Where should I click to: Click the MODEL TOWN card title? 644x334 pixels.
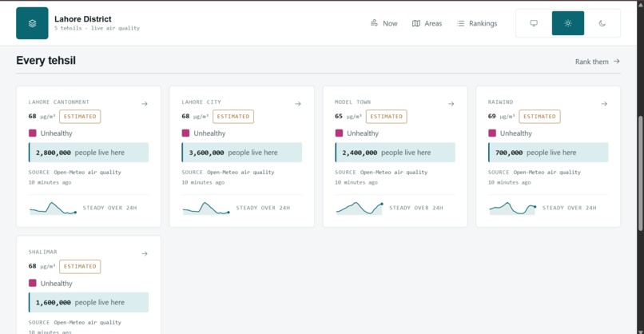(x=352, y=102)
